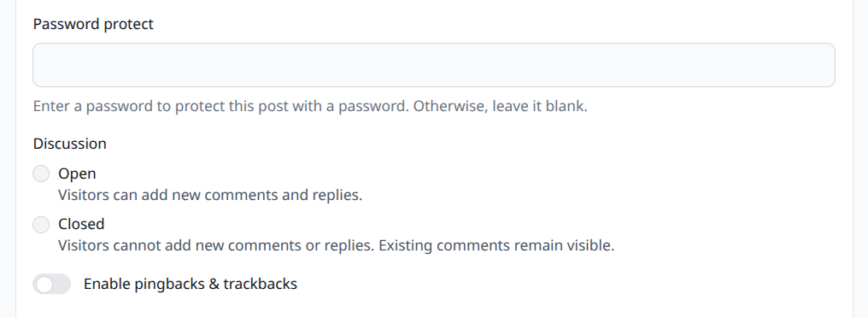Click the "Password protect" field label

93,24
